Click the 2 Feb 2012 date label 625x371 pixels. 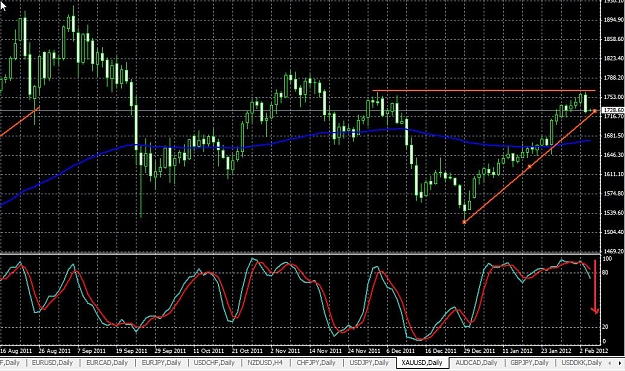594,351
